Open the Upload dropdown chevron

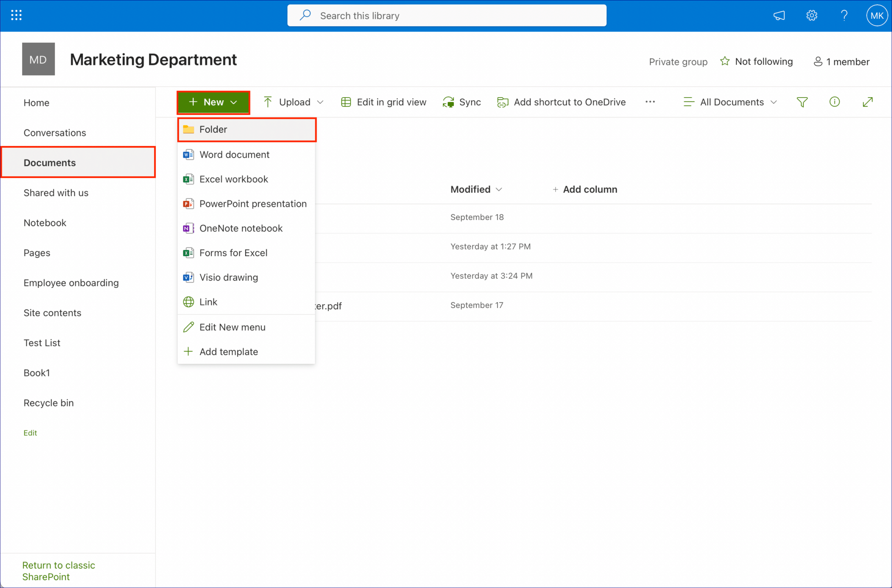321,102
